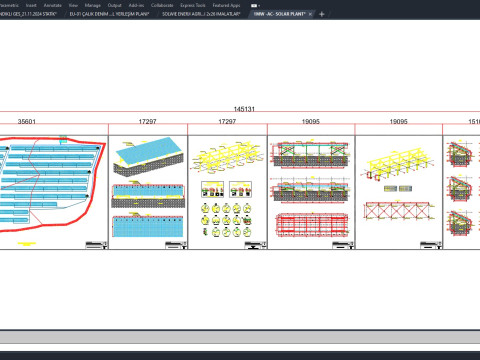Click the ribbon minimize state button
This screenshot has width=480, height=360.
[255, 5]
